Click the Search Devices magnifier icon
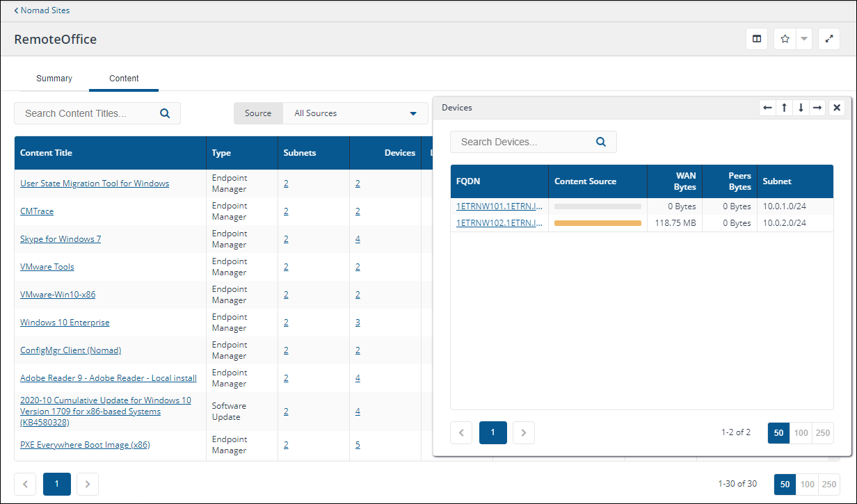Viewport: 857px width, 504px height. pos(601,142)
